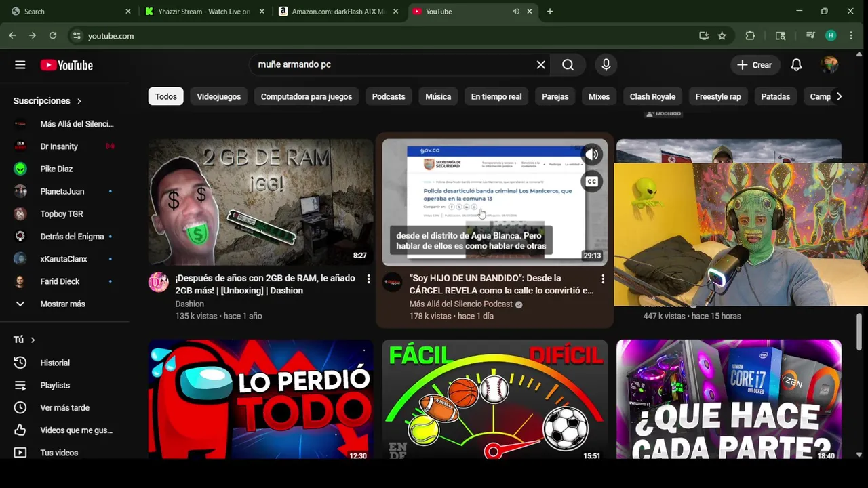Viewport: 868px width, 488px height.
Task: Select the Música filter chip
Action: (437, 96)
